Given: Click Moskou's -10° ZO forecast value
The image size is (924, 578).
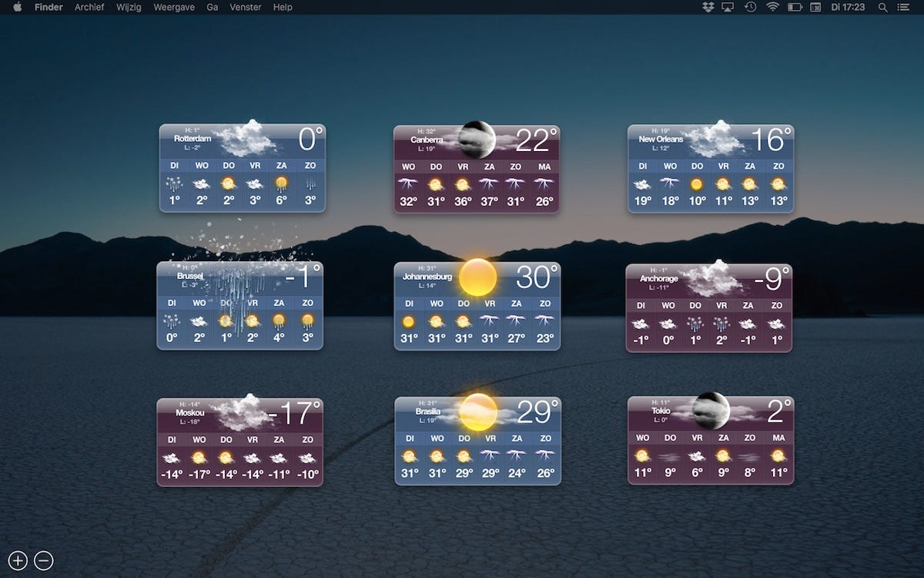Looking at the screenshot, I should tap(307, 474).
